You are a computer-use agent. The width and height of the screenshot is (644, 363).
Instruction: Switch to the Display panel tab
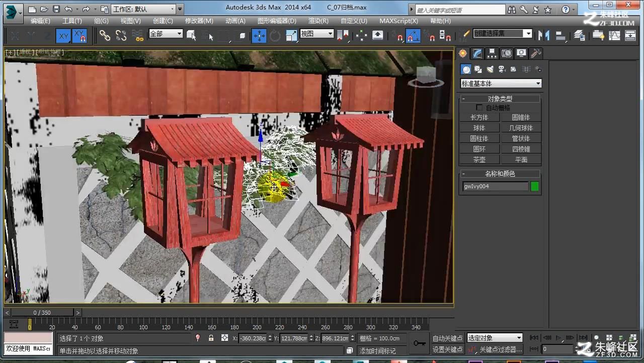pyautogui.click(x=521, y=53)
